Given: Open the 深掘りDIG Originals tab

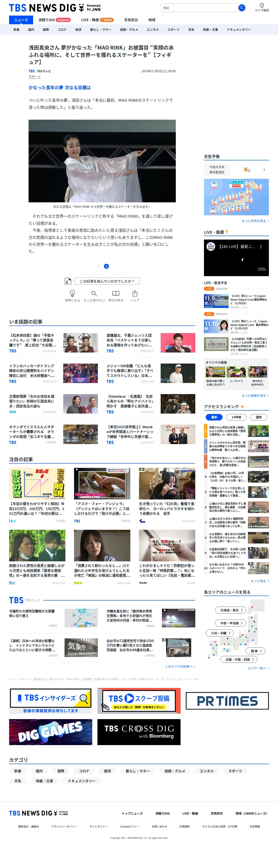Looking at the screenshot, I should 55,20.
